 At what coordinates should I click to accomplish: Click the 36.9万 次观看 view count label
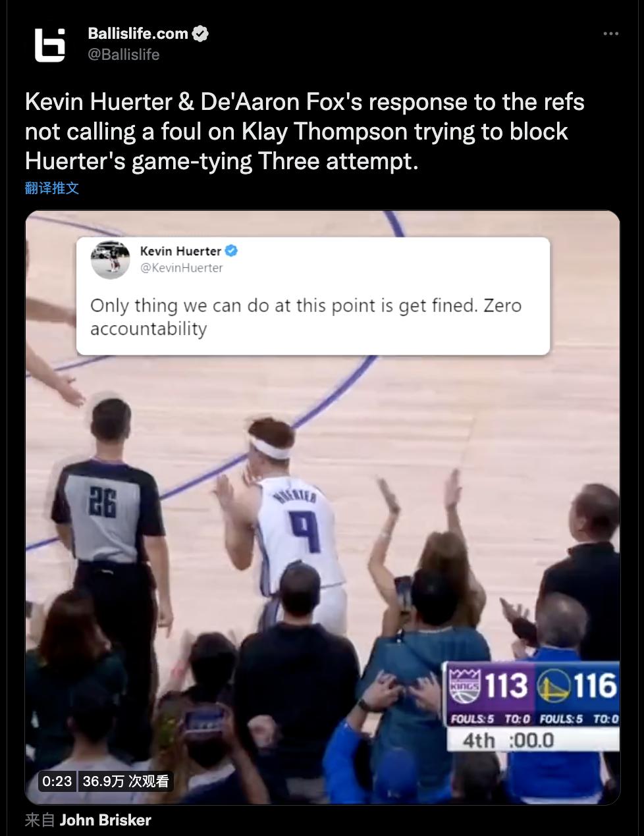tap(125, 781)
